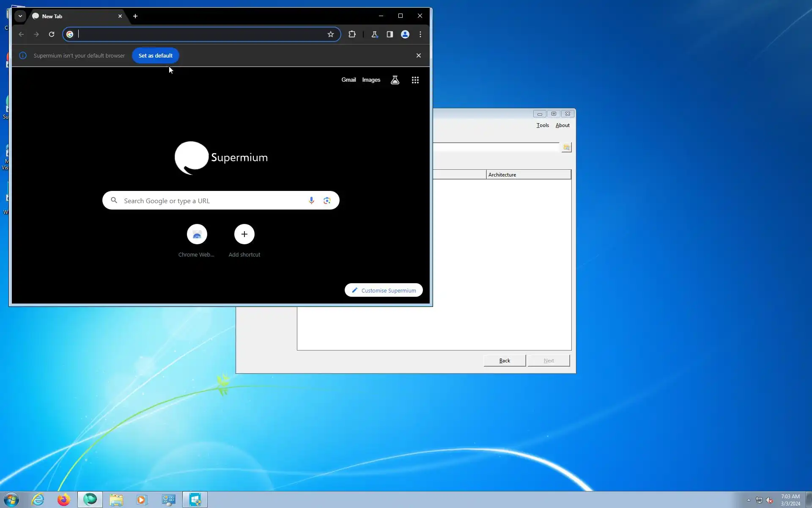The width and height of the screenshot is (812, 508).
Task: Launch Firefox from the taskbar
Action: tap(64, 500)
